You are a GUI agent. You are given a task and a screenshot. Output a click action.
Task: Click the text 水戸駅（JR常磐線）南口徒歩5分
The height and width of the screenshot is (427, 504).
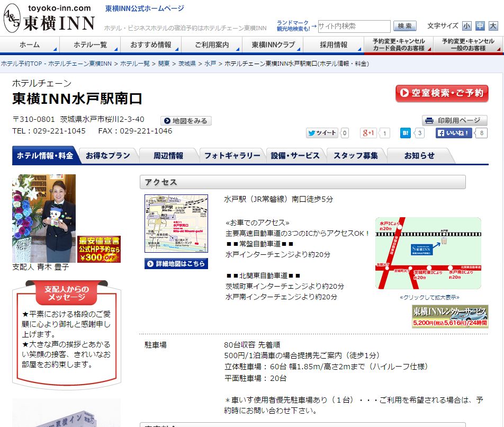coord(278,199)
